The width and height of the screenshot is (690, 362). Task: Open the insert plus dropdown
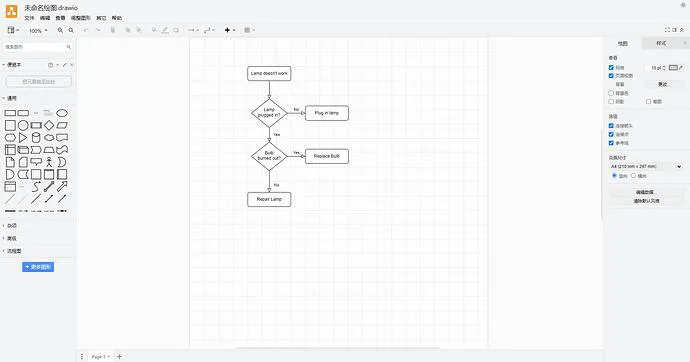tap(230, 30)
